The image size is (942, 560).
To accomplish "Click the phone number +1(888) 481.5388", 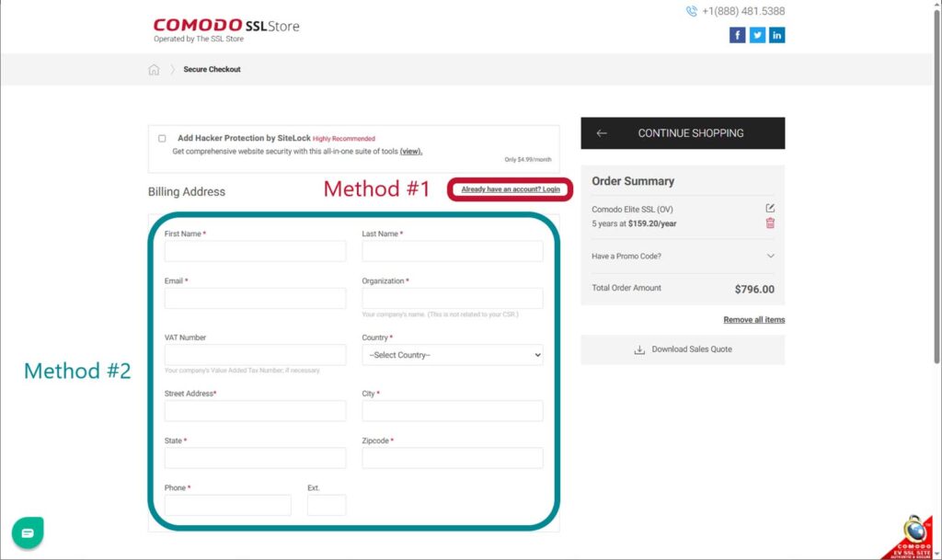I will (x=743, y=11).
